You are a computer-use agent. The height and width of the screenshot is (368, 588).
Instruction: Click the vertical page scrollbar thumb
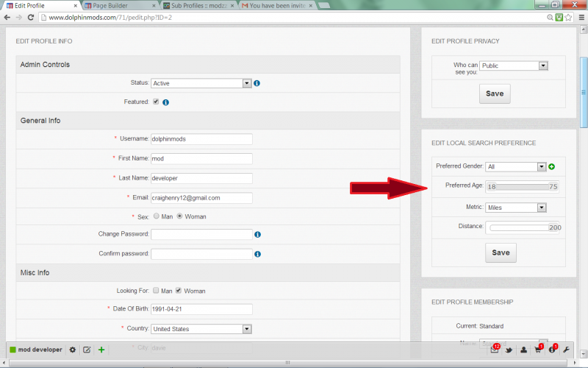584,93
